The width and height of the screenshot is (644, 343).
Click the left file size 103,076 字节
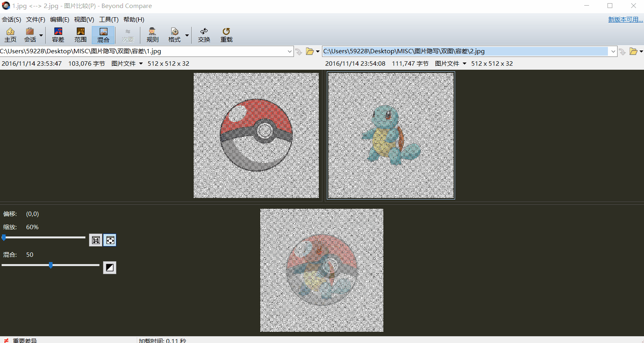coord(87,63)
